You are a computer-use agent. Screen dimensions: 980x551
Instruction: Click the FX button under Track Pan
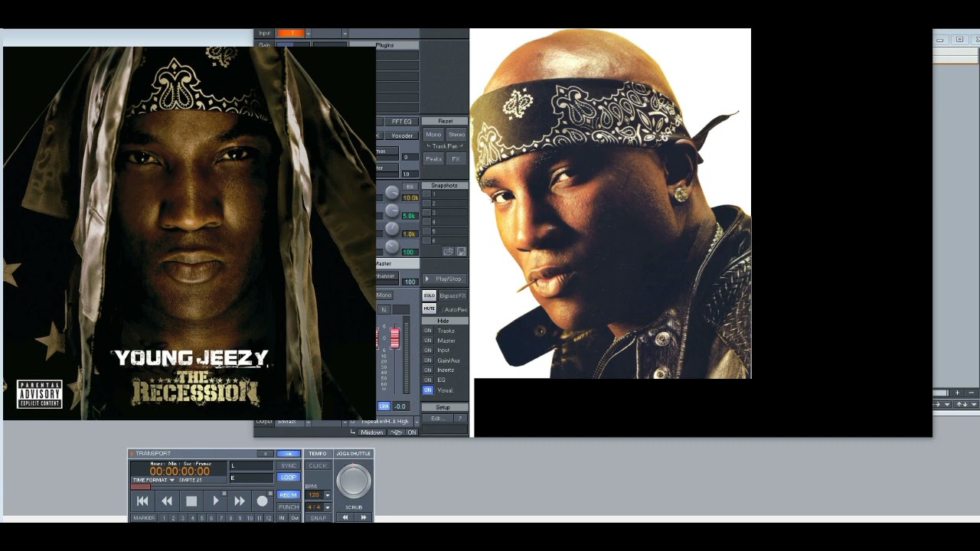[x=456, y=159]
